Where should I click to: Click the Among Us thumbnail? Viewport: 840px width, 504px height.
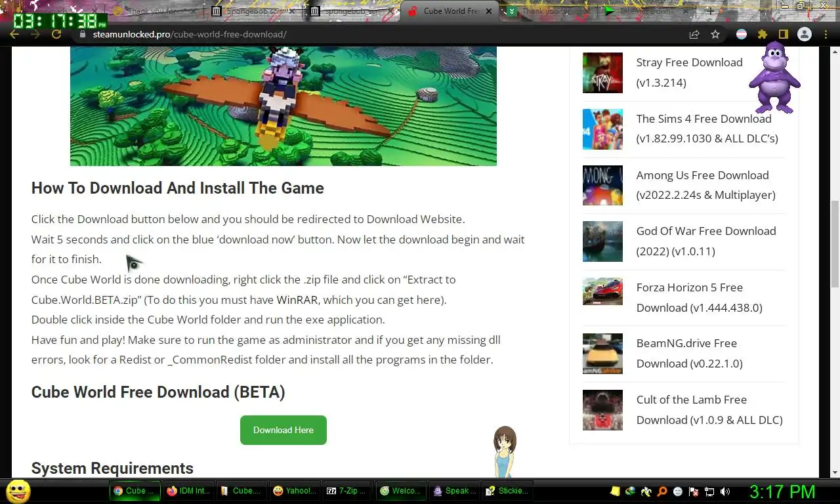point(602,186)
